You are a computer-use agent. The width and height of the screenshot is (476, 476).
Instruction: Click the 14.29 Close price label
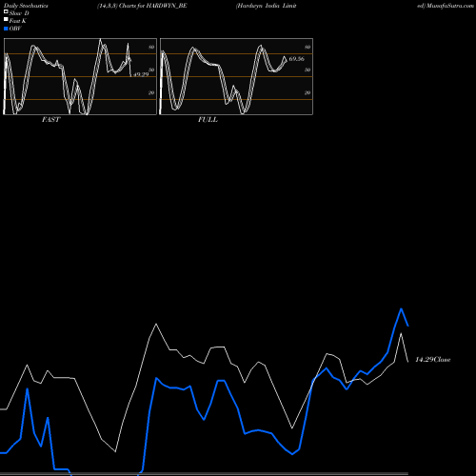click(x=433, y=360)
